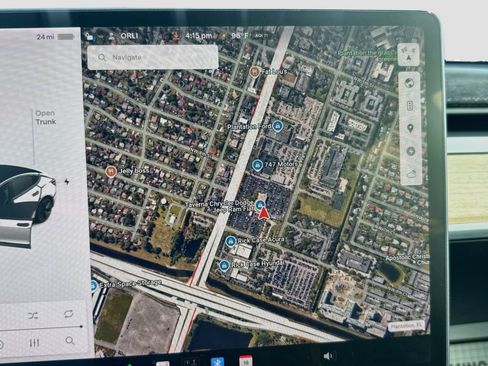The height and width of the screenshot is (366, 488).
Task: Tap the charge port lightning bolt icon
Action: (67, 182)
